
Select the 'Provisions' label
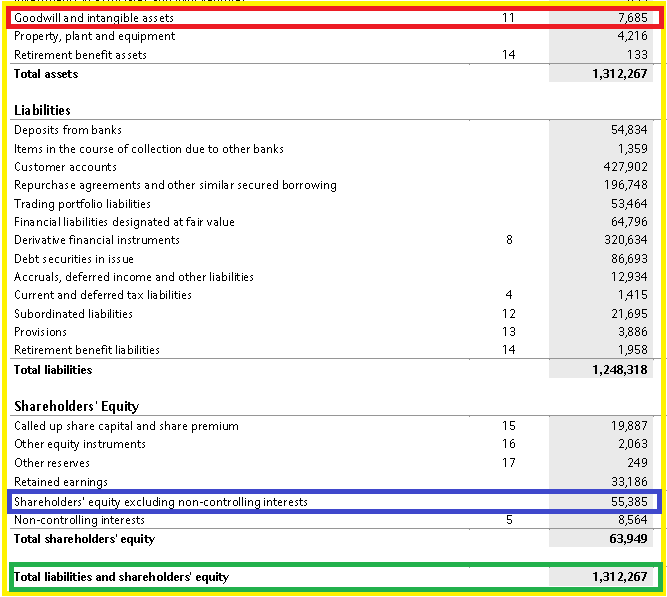[40, 332]
